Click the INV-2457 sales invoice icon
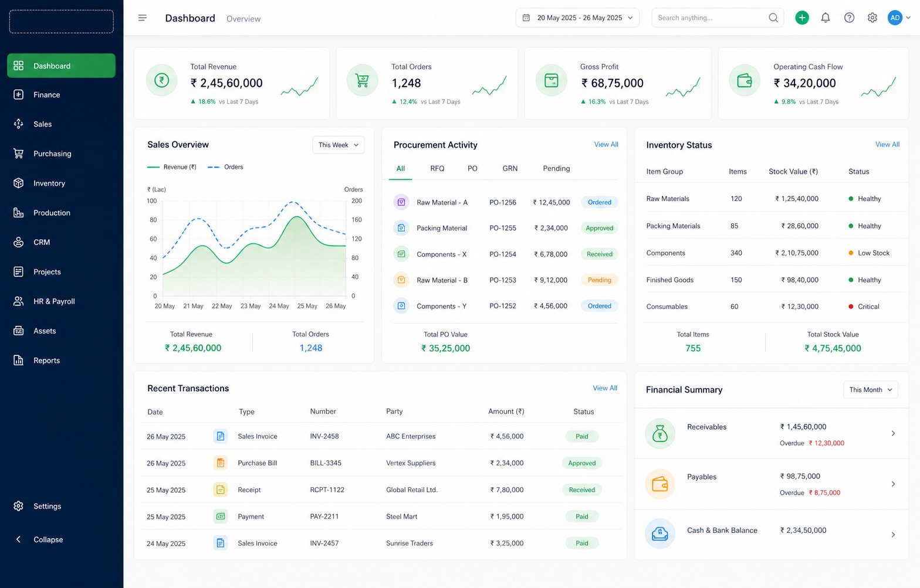Screen dimensions: 920x588 (221, 543)
